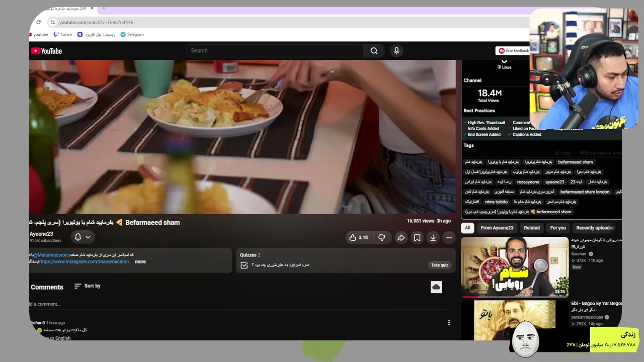Click the 'Tags' section heading
Image resolution: width=644 pixels, height=362 pixels.
coord(468,146)
